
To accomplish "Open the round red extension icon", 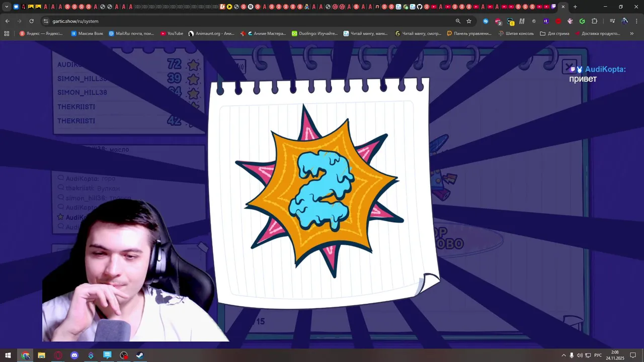I will (558, 21).
